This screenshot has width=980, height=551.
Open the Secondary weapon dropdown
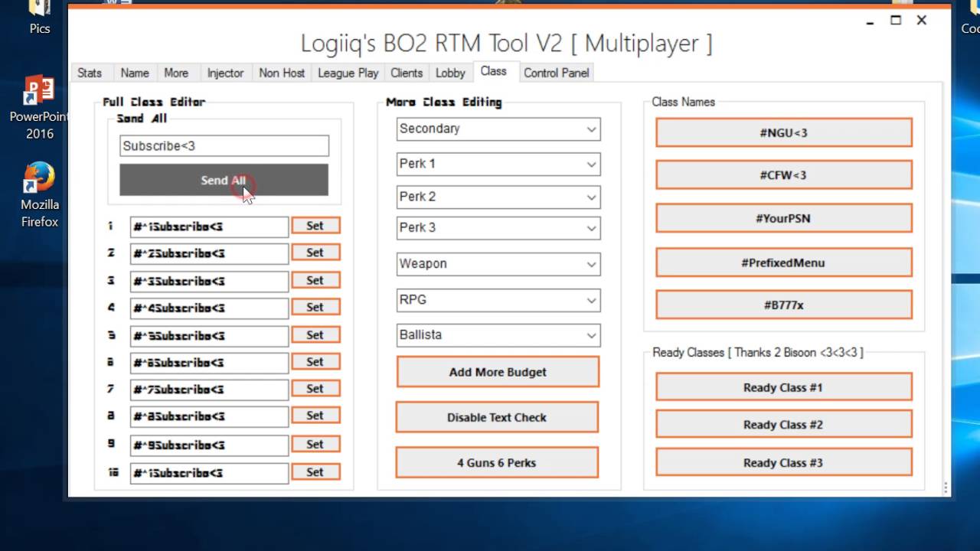pos(498,129)
